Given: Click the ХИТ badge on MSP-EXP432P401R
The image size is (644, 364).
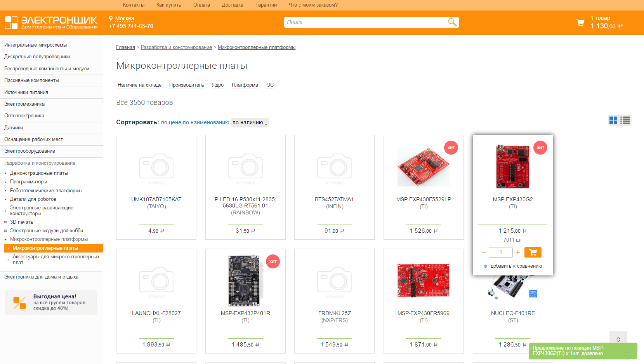Looking at the screenshot, I should click(x=273, y=261).
